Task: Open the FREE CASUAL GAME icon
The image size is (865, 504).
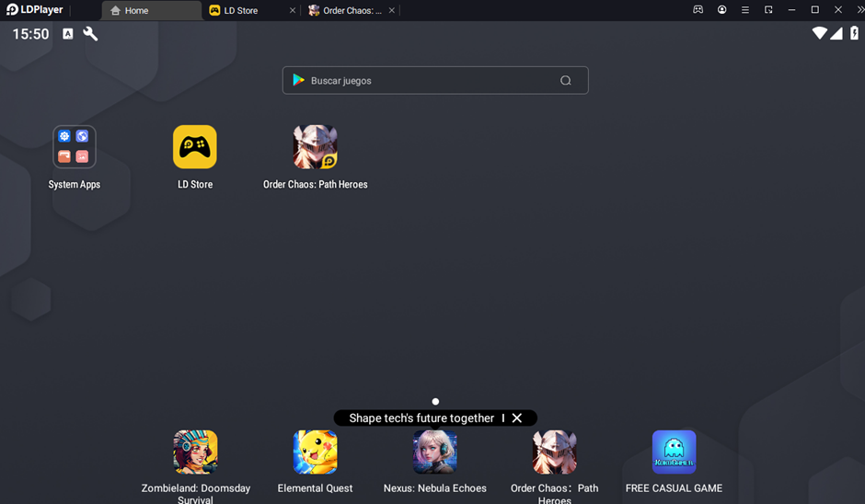Action: click(x=675, y=452)
